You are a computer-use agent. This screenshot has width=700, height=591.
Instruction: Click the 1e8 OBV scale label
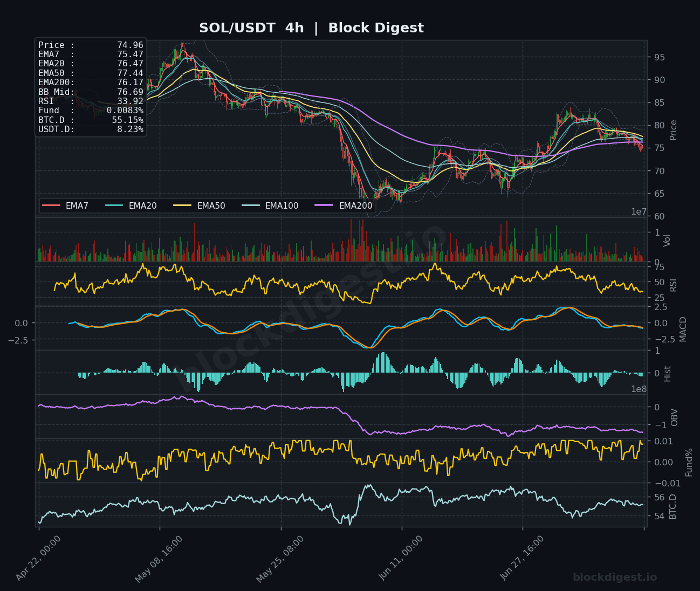(639, 389)
